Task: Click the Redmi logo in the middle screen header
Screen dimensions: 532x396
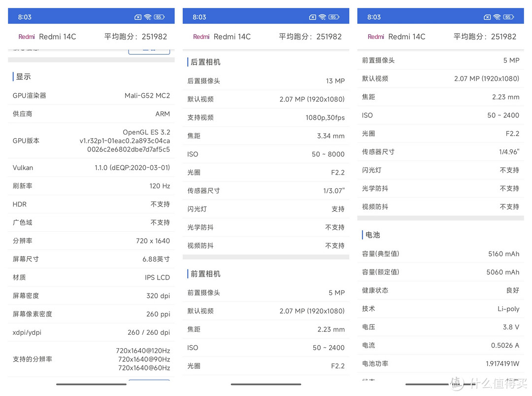Action: (201, 36)
